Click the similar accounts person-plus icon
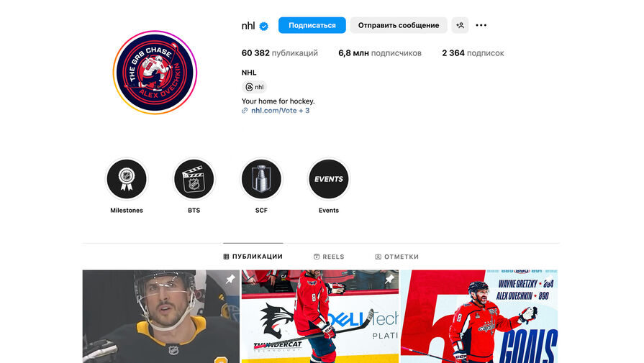 click(460, 25)
